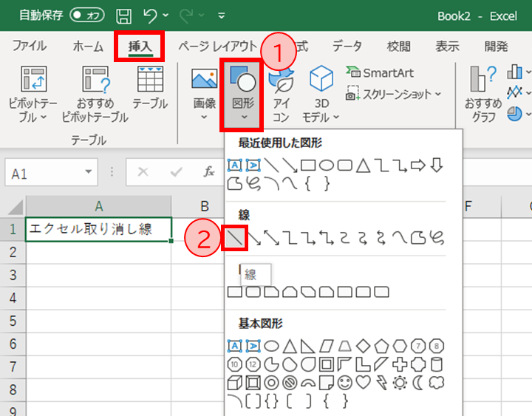Open the Undo history dropdown arrow
This screenshot has width=532, height=416.
(x=166, y=16)
